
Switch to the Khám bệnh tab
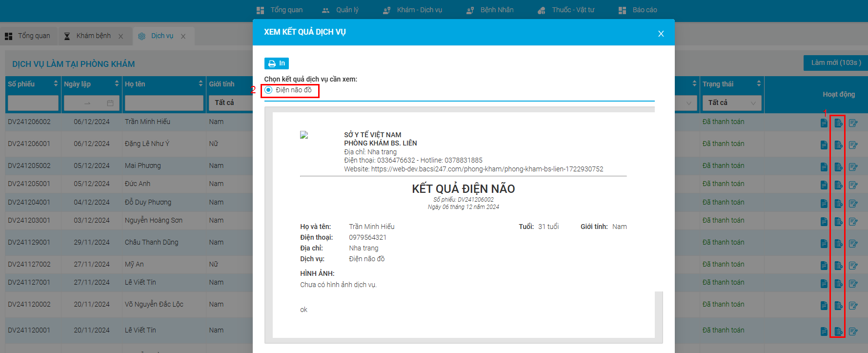pyautogui.click(x=88, y=36)
